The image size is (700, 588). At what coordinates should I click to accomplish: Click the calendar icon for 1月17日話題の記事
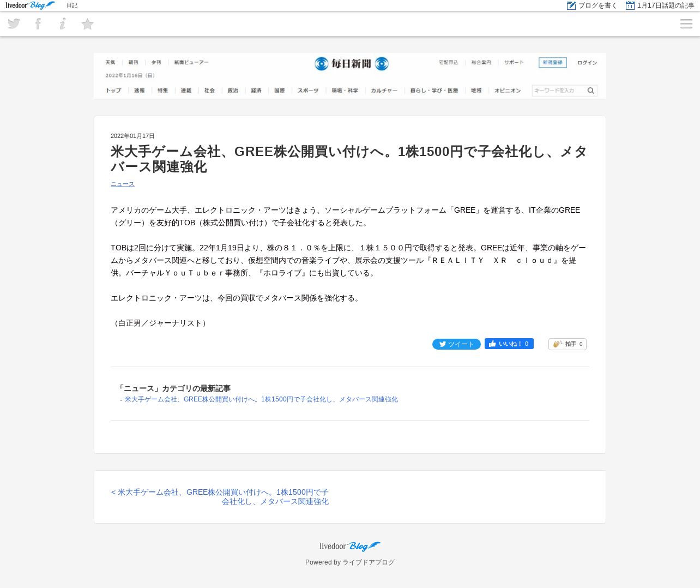pyautogui.click(x=630, y=5)
